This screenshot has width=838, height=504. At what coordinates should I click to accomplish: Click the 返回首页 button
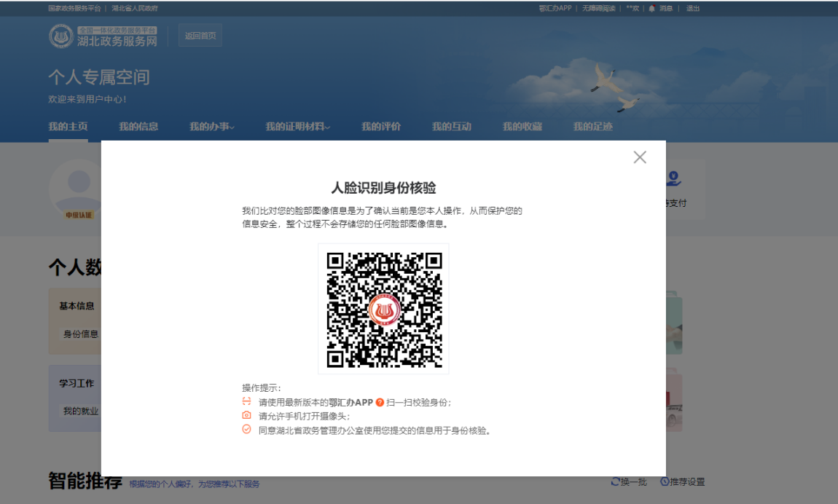pos(200,36)
